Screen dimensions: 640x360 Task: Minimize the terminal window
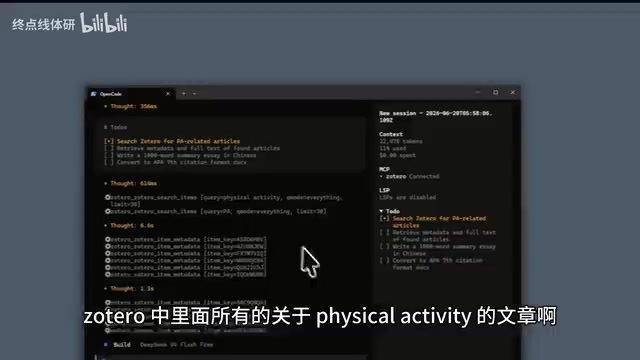[x=478, y=93]
